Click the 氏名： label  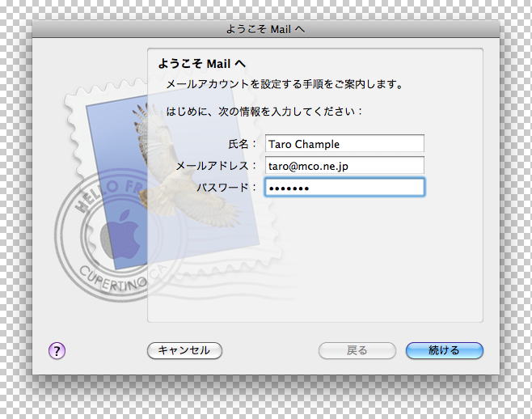243,144
